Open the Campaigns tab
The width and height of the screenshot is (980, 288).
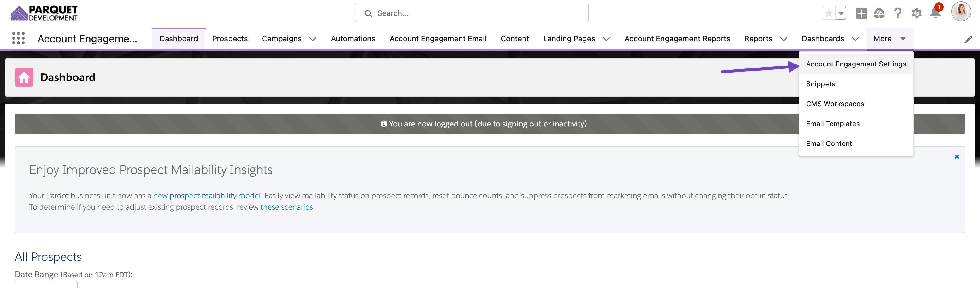(x=282, y=39)
